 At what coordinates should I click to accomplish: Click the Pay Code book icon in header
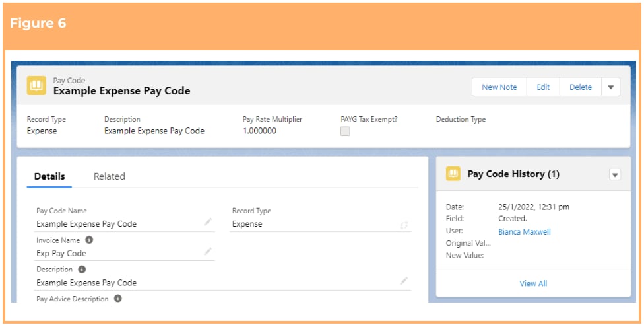[36, 86]
